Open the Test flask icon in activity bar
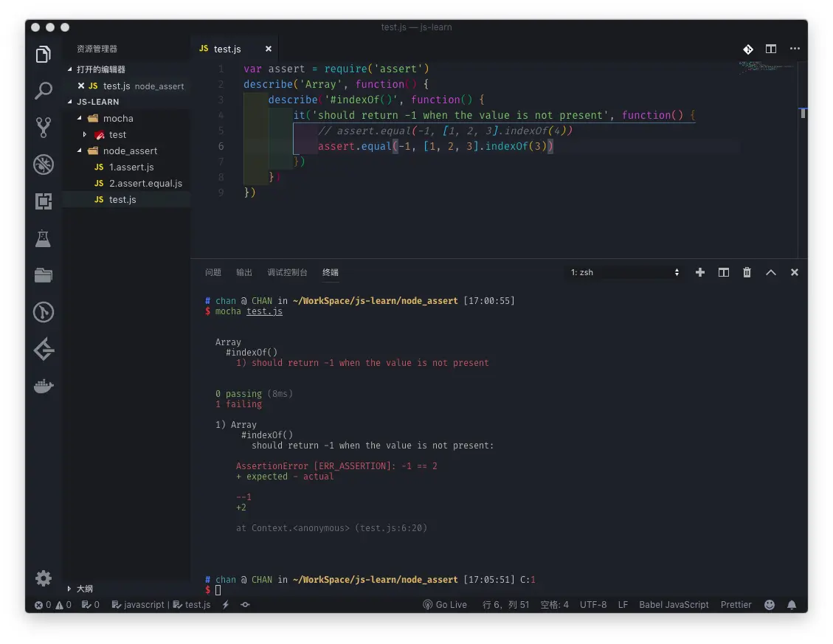Image resolution: width=833 pixels, height=644 pixels. point(44,238)
